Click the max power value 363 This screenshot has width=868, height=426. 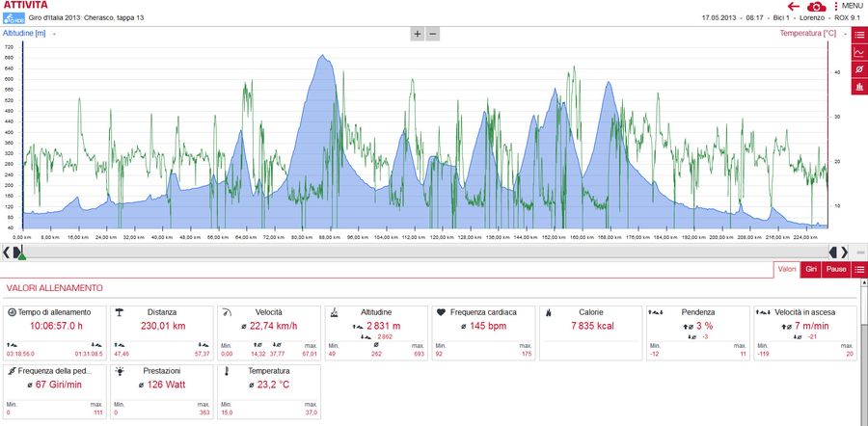click(204, 413)
